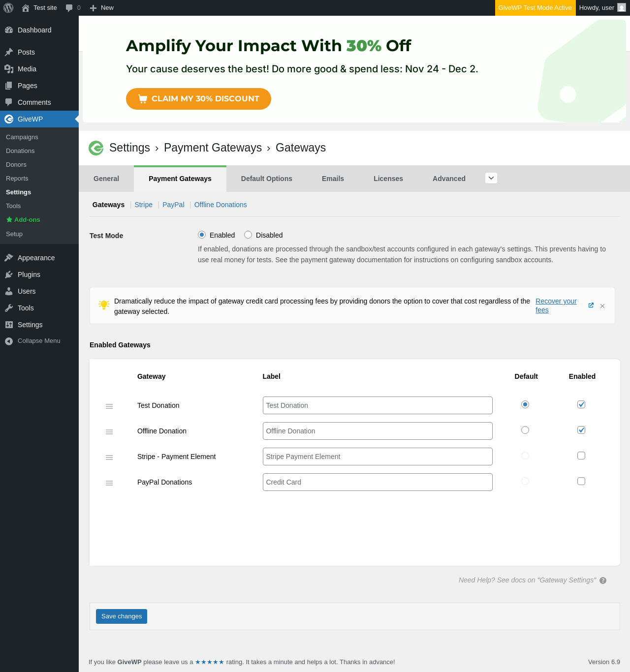This screenshot has height=672, width=630.
Task: Click the GiveWP logo icon in sidebar
Action: point(9,119)
